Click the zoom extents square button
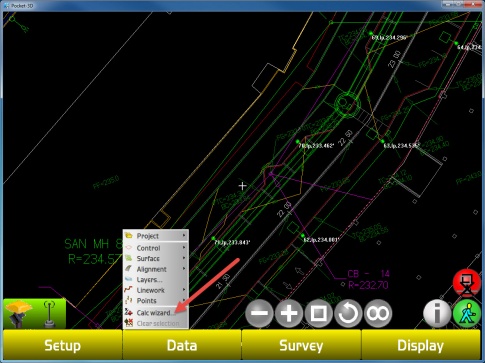The image size is (485, 363). click(x=318, y=313)
